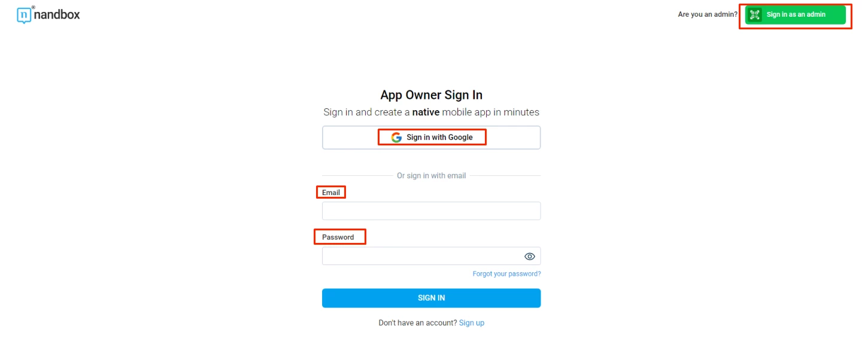Click the Email field label
Image resolution: width=868 pixels, height=353 pixels.
(331, 193)
